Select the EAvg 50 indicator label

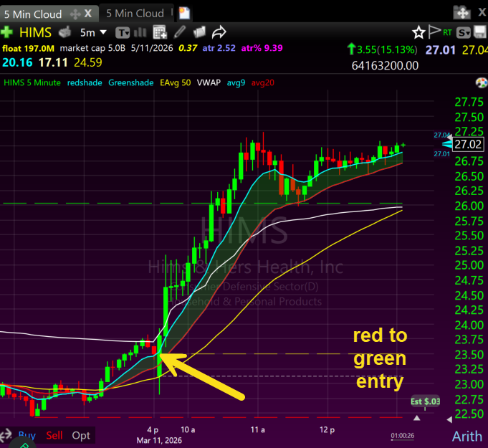(x=176, y=83)
